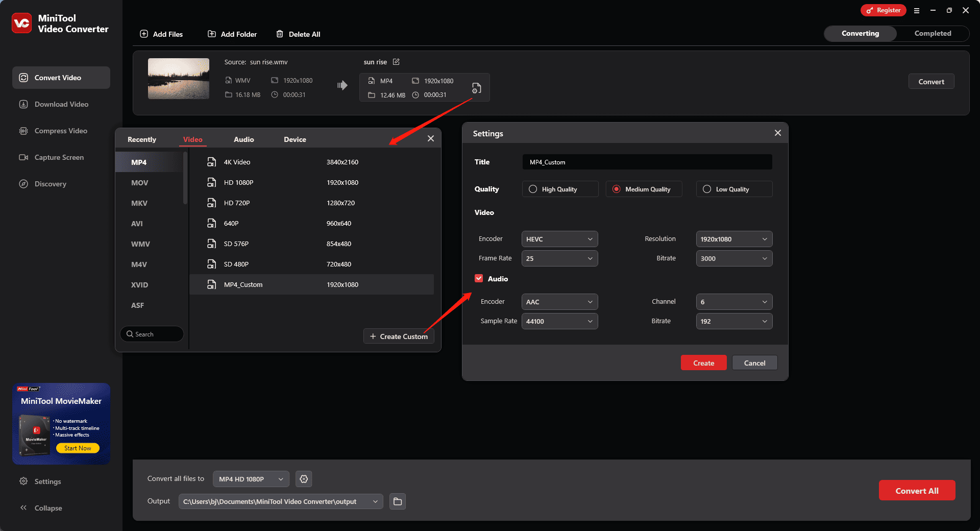Click the format Search box
The width and height of the screenshot is (980, 531).
(152, 334)
